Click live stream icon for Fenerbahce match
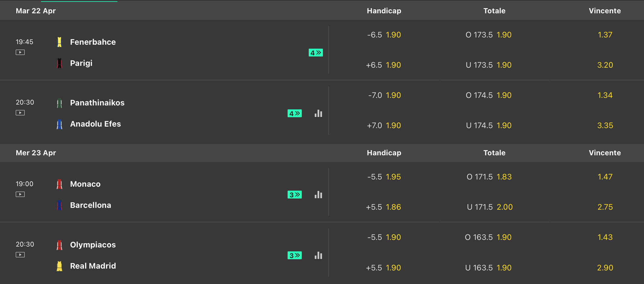Viewport: 644px width, 284px height. click(x=20, y=52)
